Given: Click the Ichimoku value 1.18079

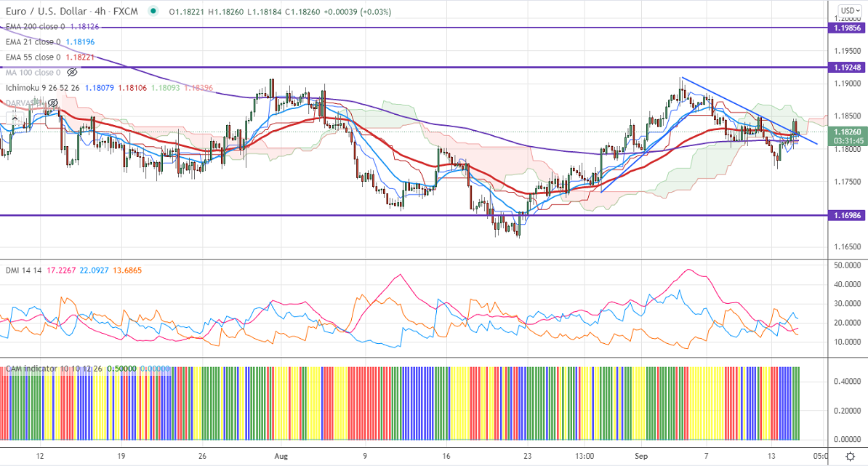Looking at the screenshot, I should click(x=100, y=88).
